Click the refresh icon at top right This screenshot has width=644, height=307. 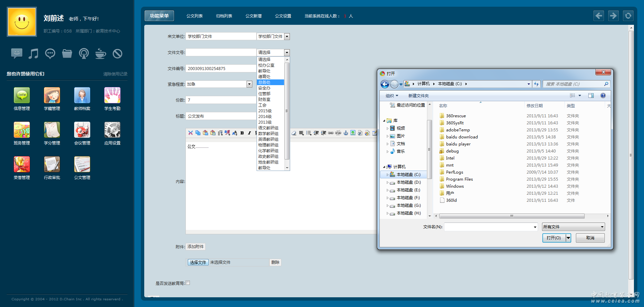click(628, 16)
